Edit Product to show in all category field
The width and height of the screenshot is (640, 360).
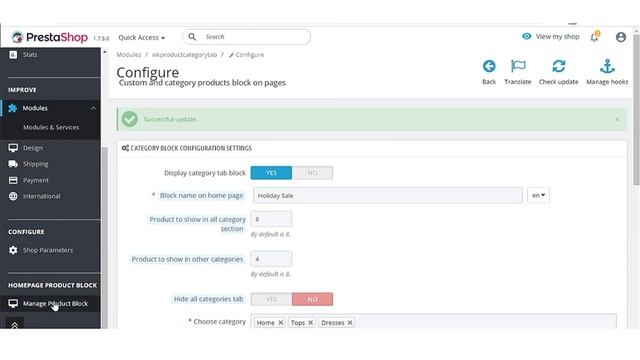point(271,219)
